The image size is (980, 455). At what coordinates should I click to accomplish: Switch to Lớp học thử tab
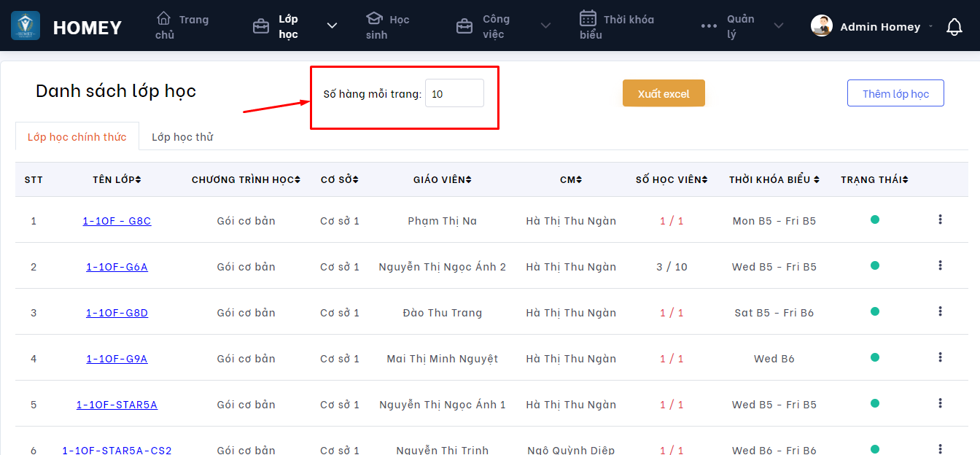pos(182,137)
